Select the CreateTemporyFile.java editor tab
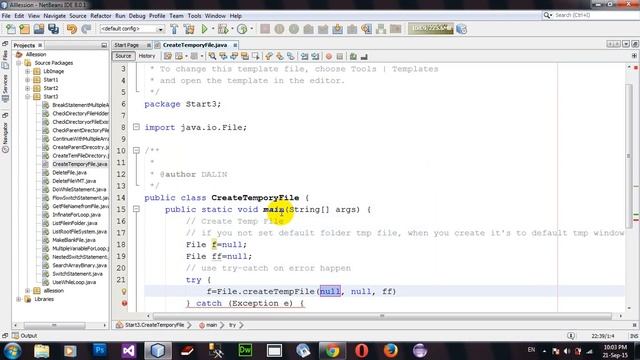The image size is (640, 360). [195, 45]
